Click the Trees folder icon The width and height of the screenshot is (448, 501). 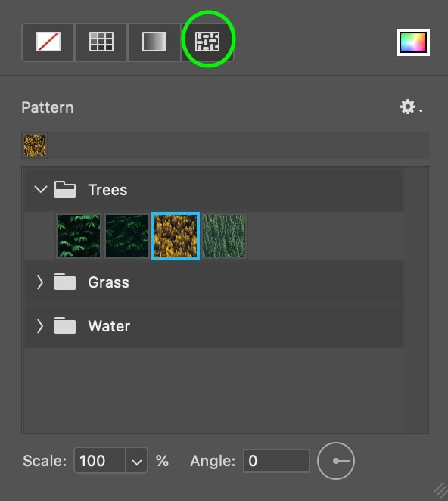tap(65, 189)
